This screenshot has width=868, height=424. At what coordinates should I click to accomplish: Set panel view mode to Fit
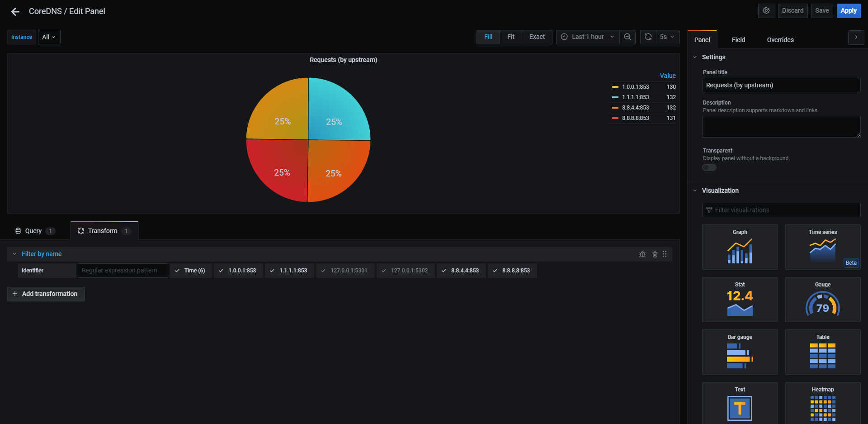click(511, 37)
